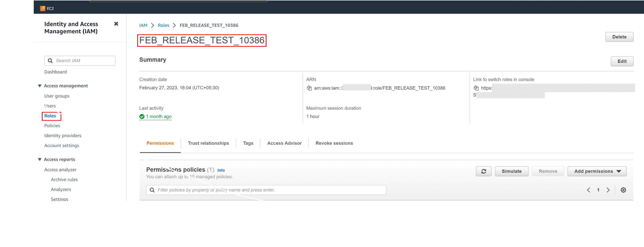644x247 pixels.
Task: Click the Edit summary button
Action: point(622,61)
